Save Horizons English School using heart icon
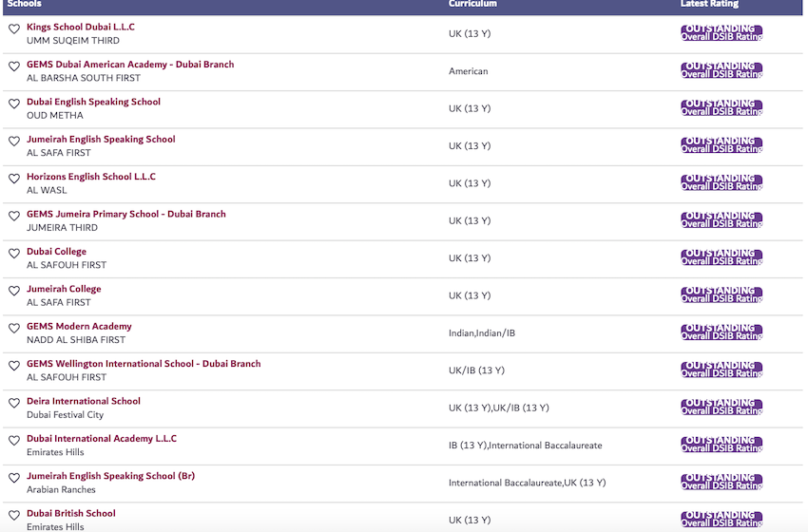Screen dimensions: 808x532 pos(14,179)
